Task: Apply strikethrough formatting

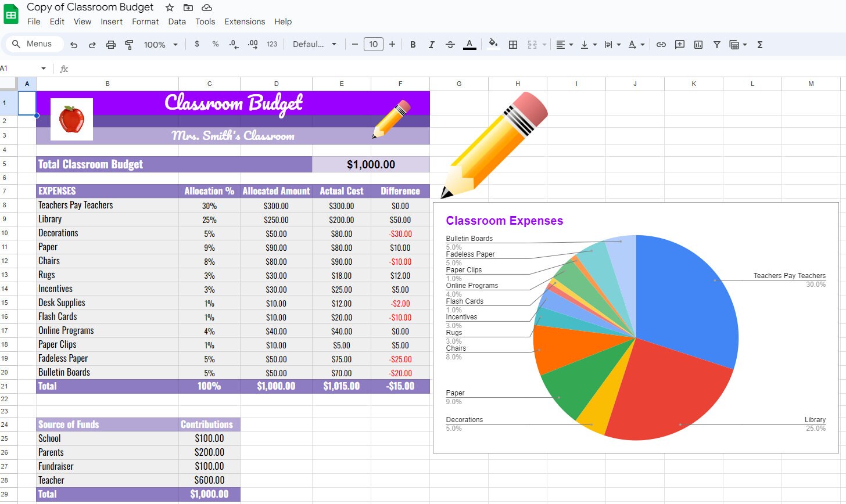Action: (450, 44)
